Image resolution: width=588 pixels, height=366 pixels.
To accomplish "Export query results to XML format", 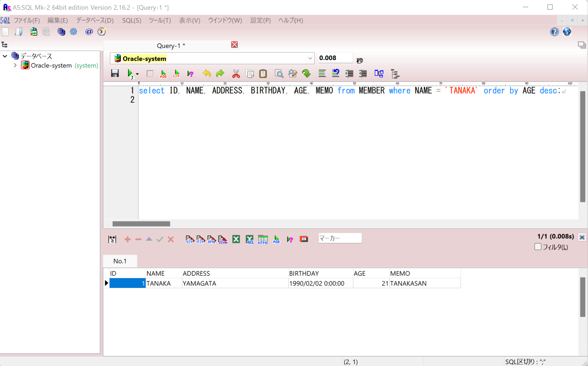I will 211,239.
